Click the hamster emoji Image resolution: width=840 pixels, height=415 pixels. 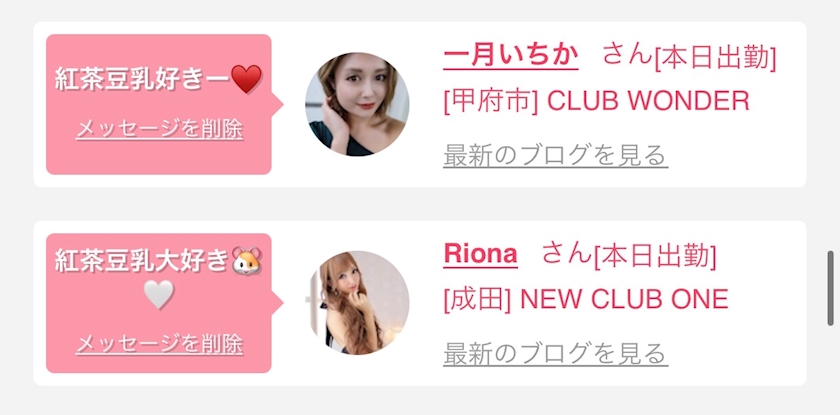pyautogui.click(x=246, y=261)
